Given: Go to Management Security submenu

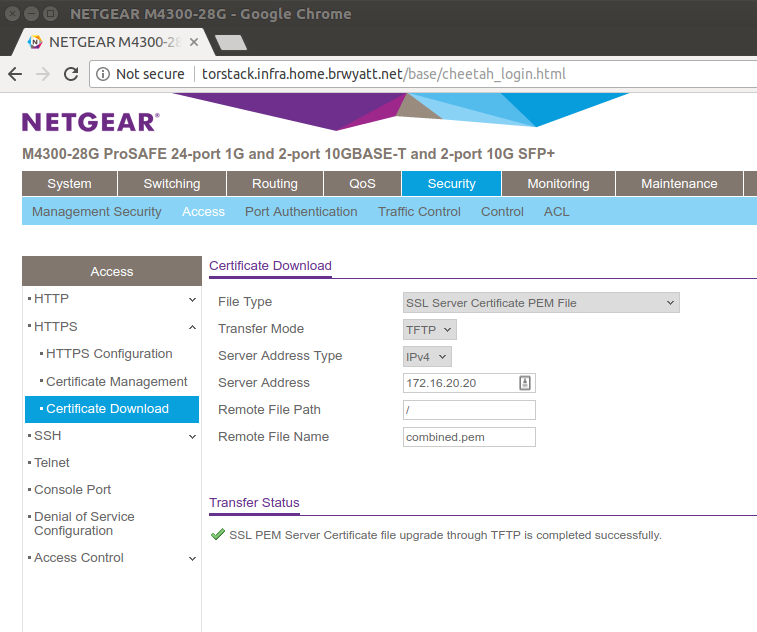Looking at the screenshot, I should coord(97,211).
